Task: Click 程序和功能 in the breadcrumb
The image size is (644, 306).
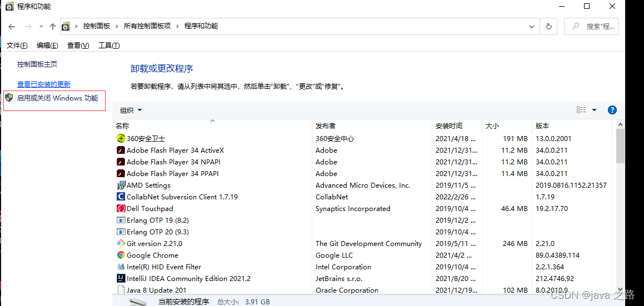Action: 201,26
